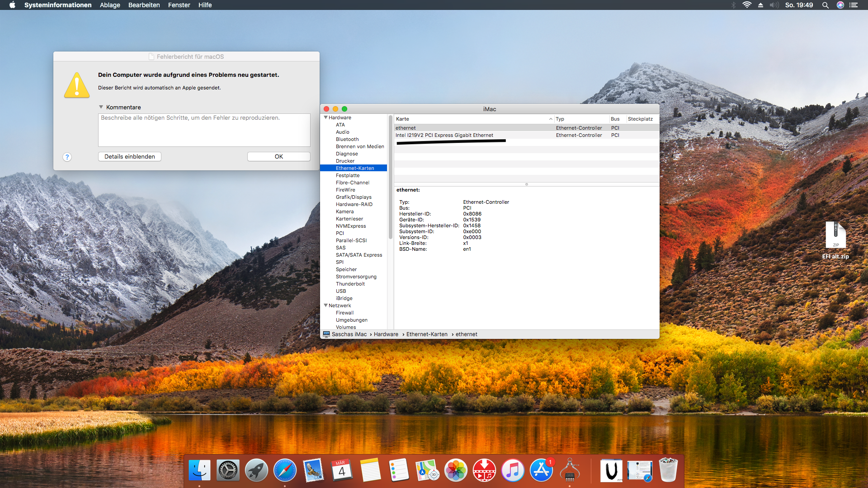Open the Ablage menu
868x488 pixels.
click(x=110, y=5)
